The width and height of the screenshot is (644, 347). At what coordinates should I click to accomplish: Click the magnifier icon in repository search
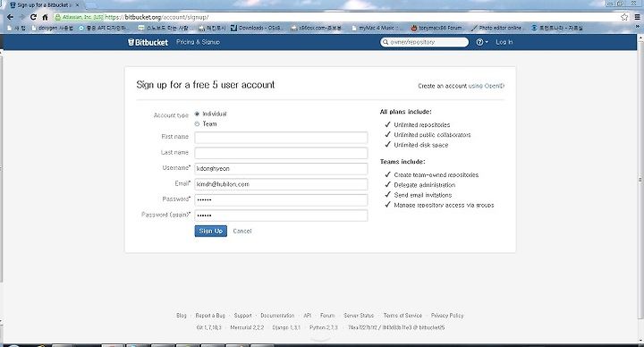pyautogui.click(x=386, y=42)
